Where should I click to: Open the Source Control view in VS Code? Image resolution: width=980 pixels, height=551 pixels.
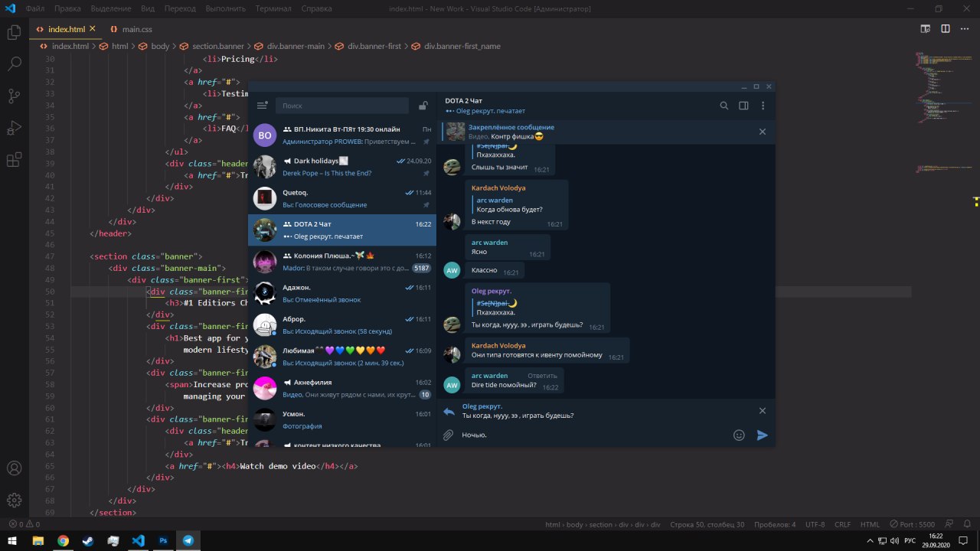point(14,96)
